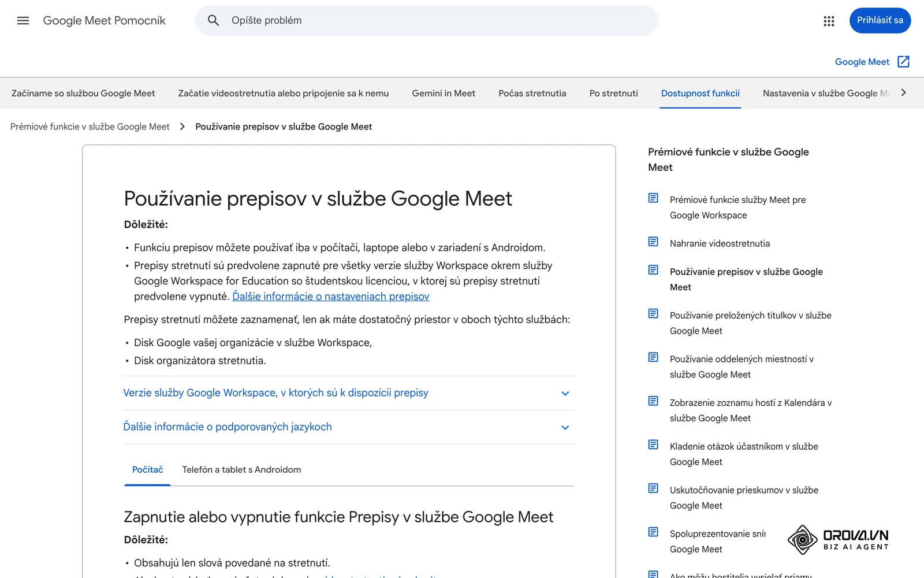Click article icon beside Zobrazenie zoznamu hostí
Viewport: 924px width, 578px height.
tap(653, 401)
